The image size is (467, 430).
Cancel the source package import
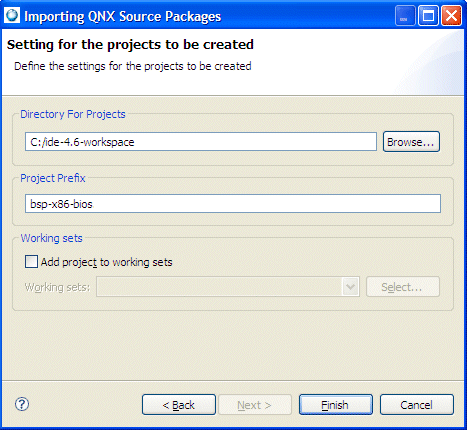tap(417, 405)
